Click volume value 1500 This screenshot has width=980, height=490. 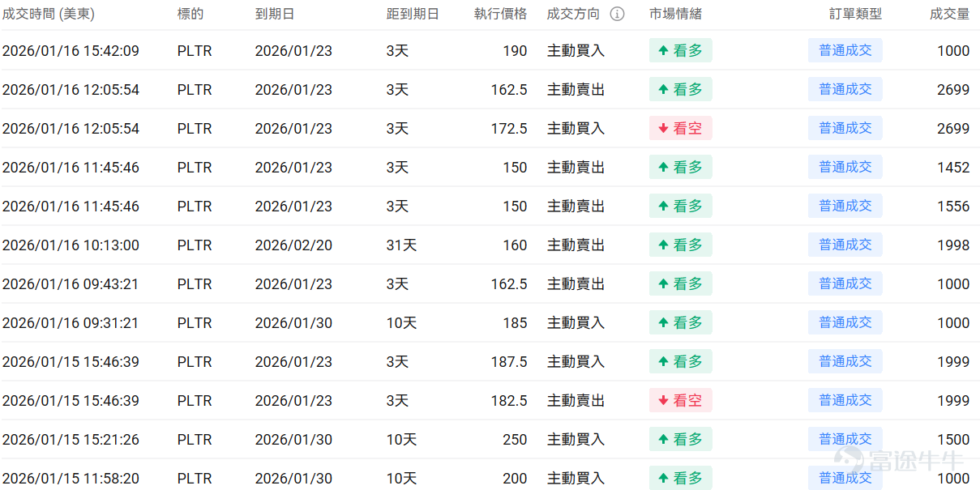pyautogui.click(x=953, y=440)
